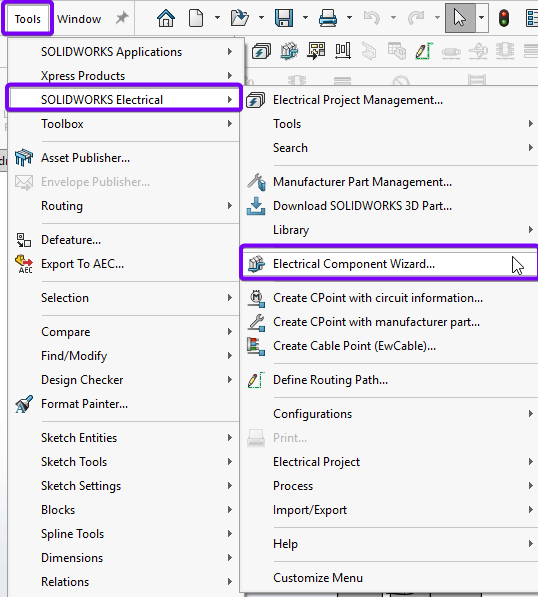The image size is (538, 597).
Task: Expand dropdown arrow next to Select tool
Action: 482,18
